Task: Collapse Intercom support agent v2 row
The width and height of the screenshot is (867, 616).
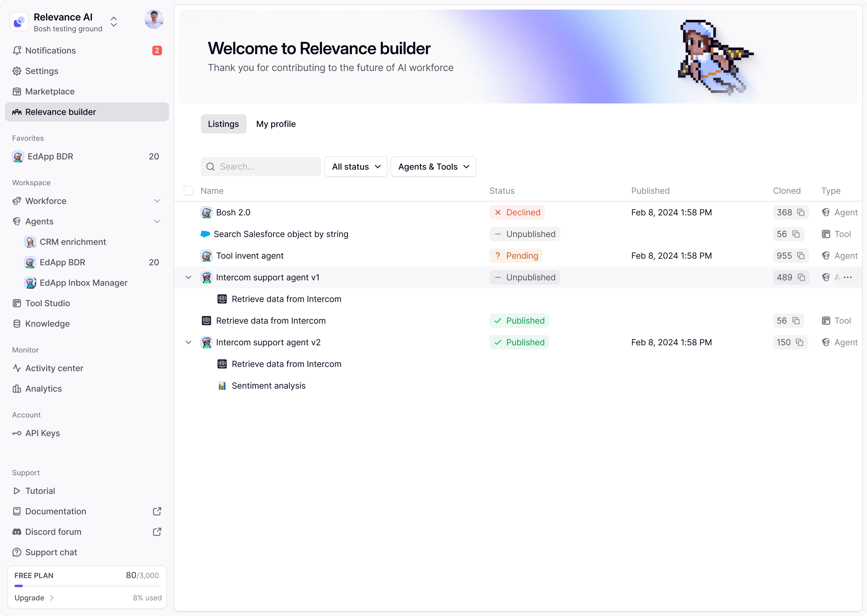Action: [188, 342]
